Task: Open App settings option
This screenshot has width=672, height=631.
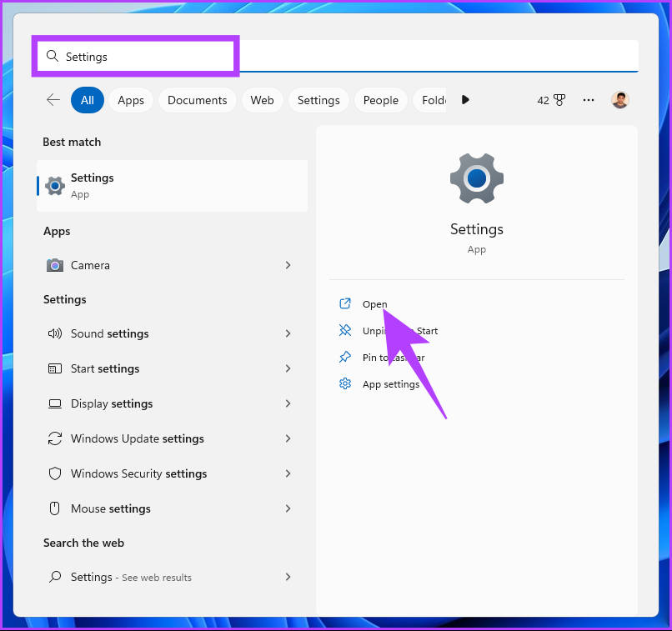Action: [390, 384]
